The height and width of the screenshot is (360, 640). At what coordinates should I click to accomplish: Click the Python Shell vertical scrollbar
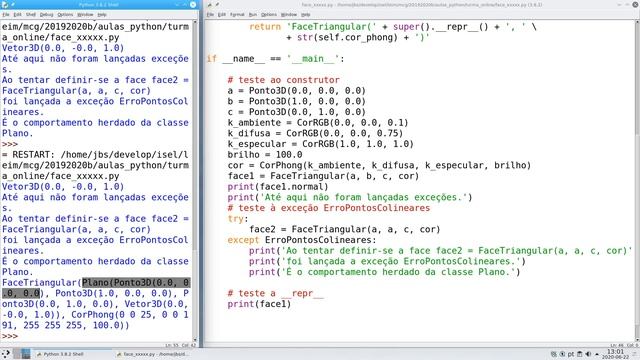195,180
